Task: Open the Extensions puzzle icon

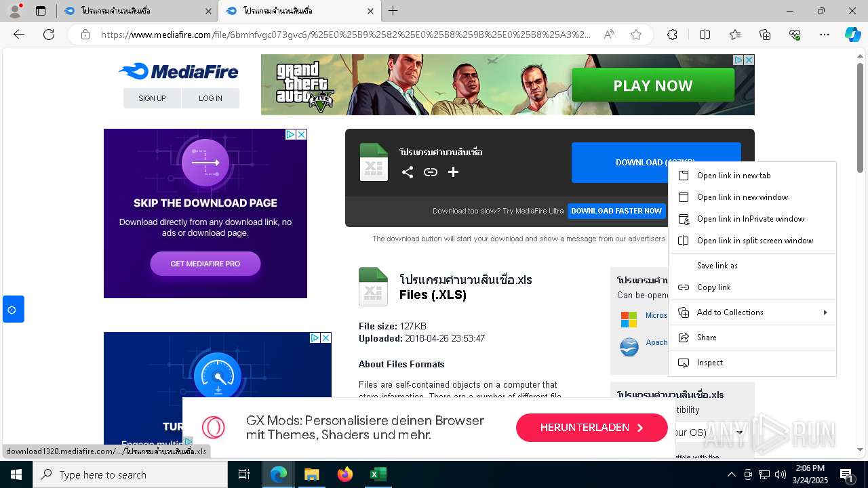Action: (x=672, y=35)
